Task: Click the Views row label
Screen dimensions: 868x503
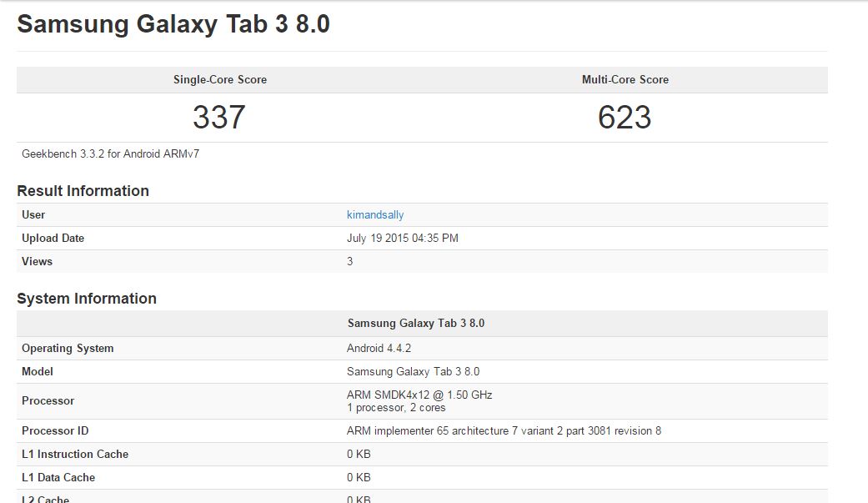Action: click(37, 261)
